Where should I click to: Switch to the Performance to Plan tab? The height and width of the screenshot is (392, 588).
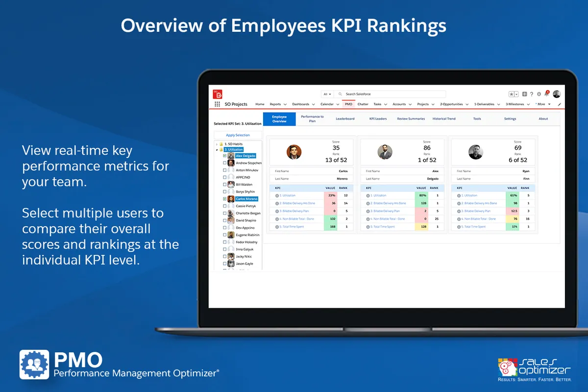[312, 119]
